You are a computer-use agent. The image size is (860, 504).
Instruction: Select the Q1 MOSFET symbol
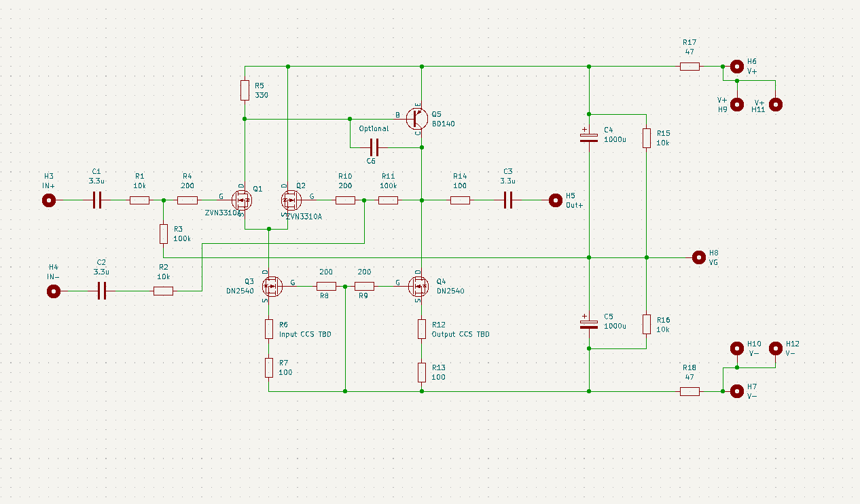pyautogui.click(x=241, y=200)
